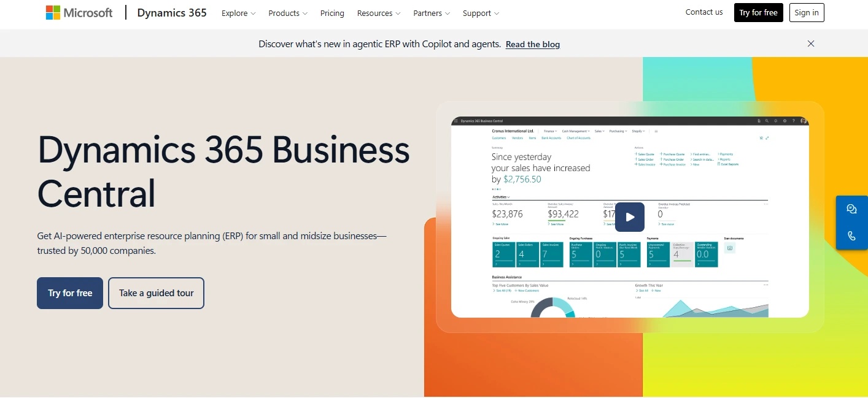Click search magnifier icon in video preview
Image resolution: width=868 pixels, height=398 pixels.
(767, 121)
